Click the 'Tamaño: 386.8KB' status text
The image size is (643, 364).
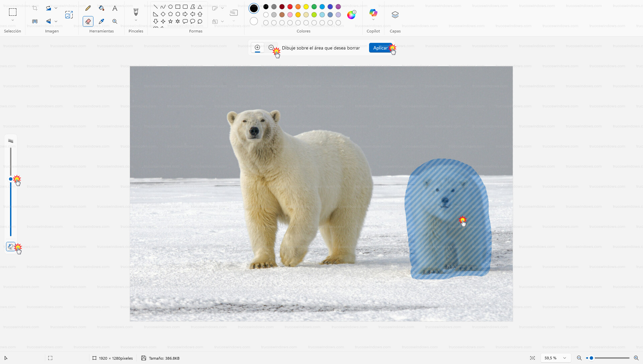click(164, 358)
